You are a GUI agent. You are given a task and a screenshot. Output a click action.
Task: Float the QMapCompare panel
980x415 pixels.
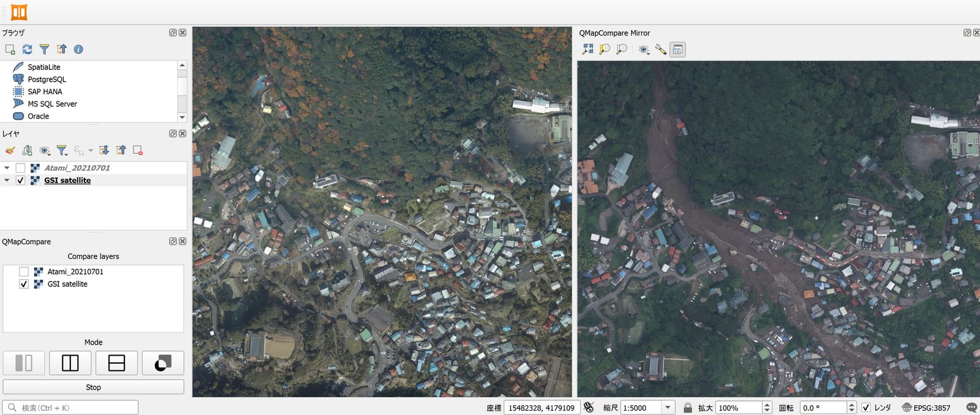coord(173,242)
